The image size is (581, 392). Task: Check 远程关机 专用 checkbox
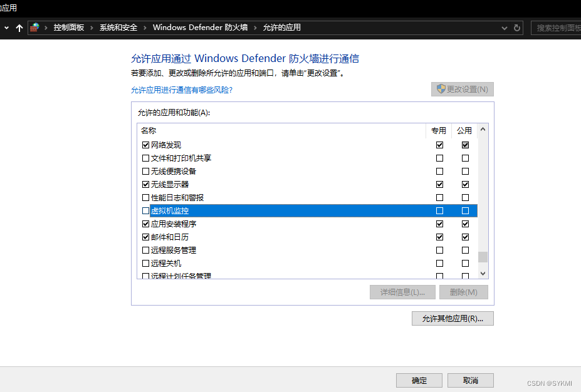[439, 264]
